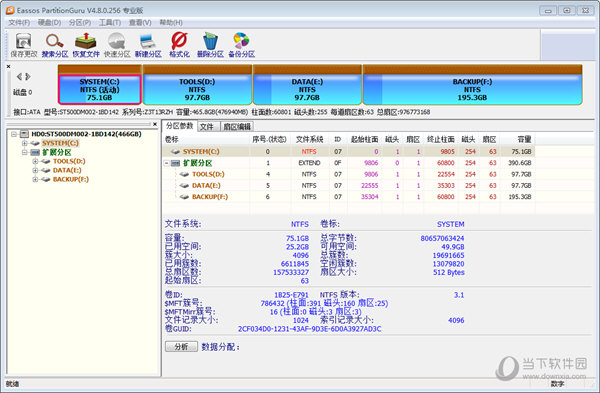Click the PartitionGuru title bar app icon
The width and height of the screenshot is (600, 393).
click(x=10, y=10)
